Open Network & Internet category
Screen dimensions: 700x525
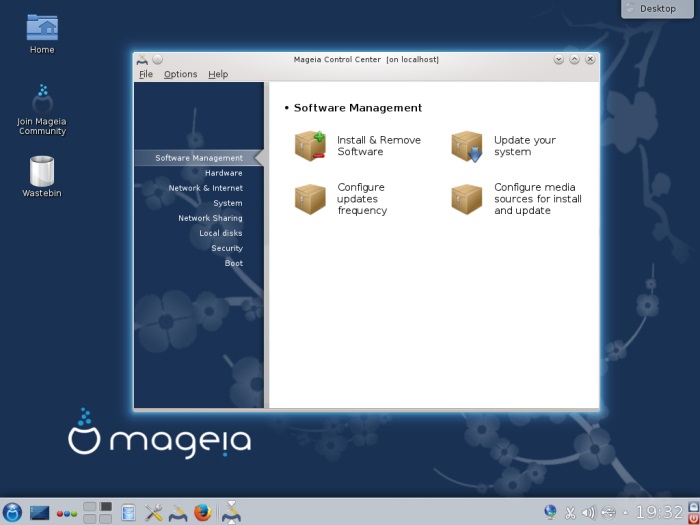205,188
